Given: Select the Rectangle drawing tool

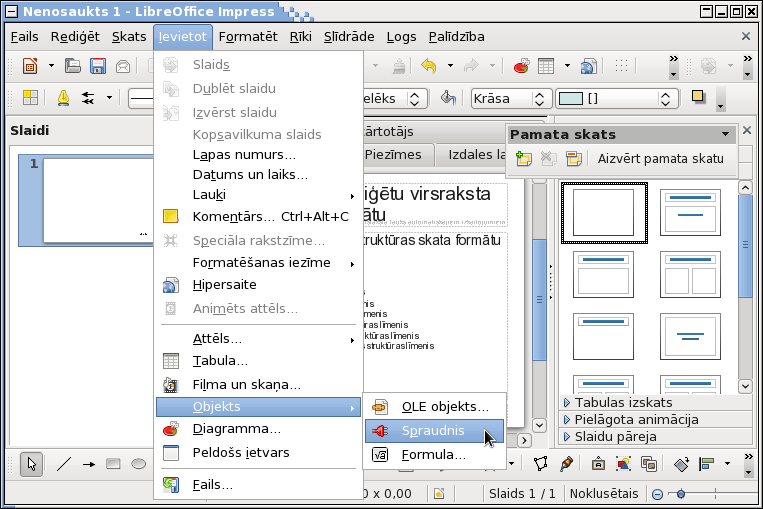Looking at the screenshot, I should (x=113, y=464).
